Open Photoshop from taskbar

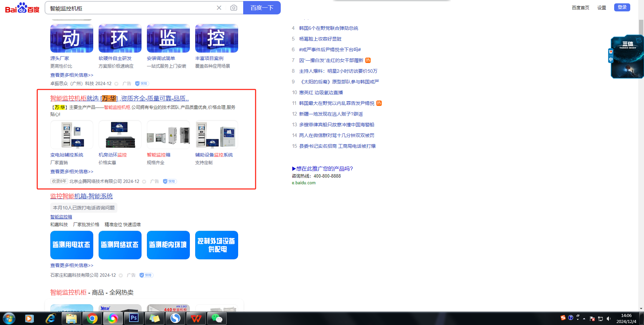(133, 318)
